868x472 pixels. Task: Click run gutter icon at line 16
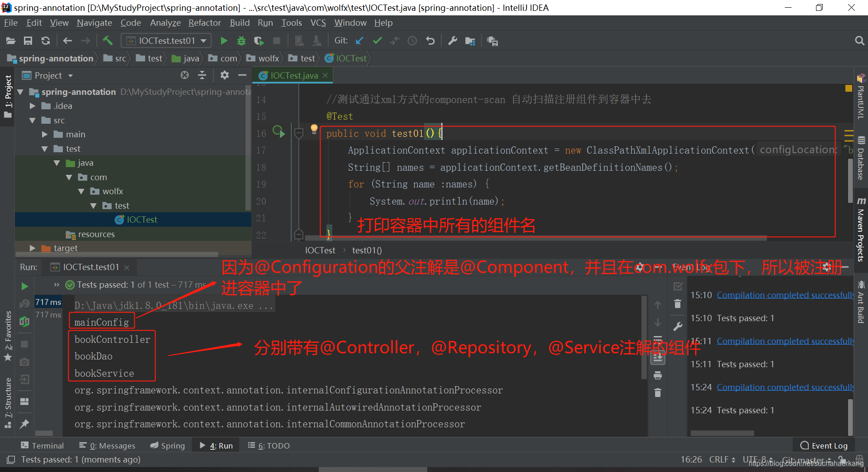click(x=278, y=132)
